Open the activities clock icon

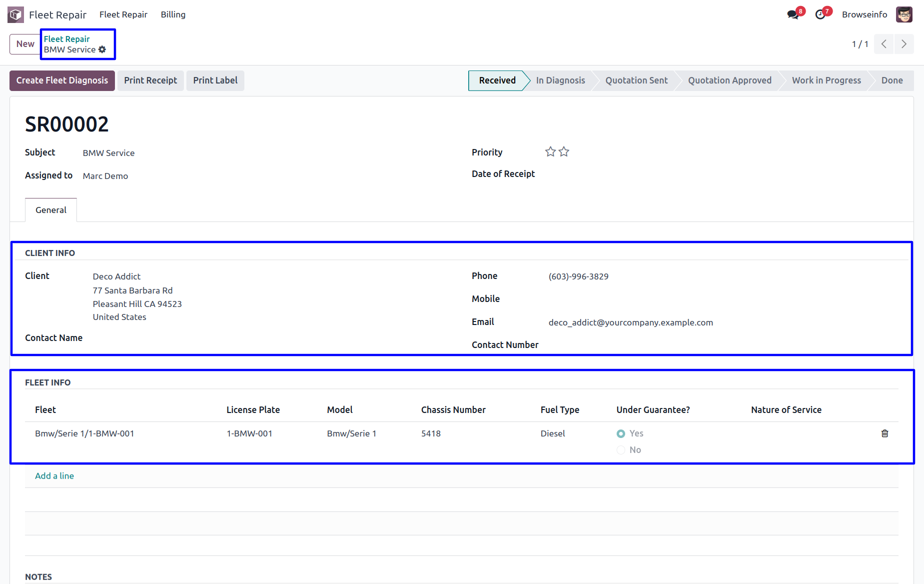[x=820, y=14]
